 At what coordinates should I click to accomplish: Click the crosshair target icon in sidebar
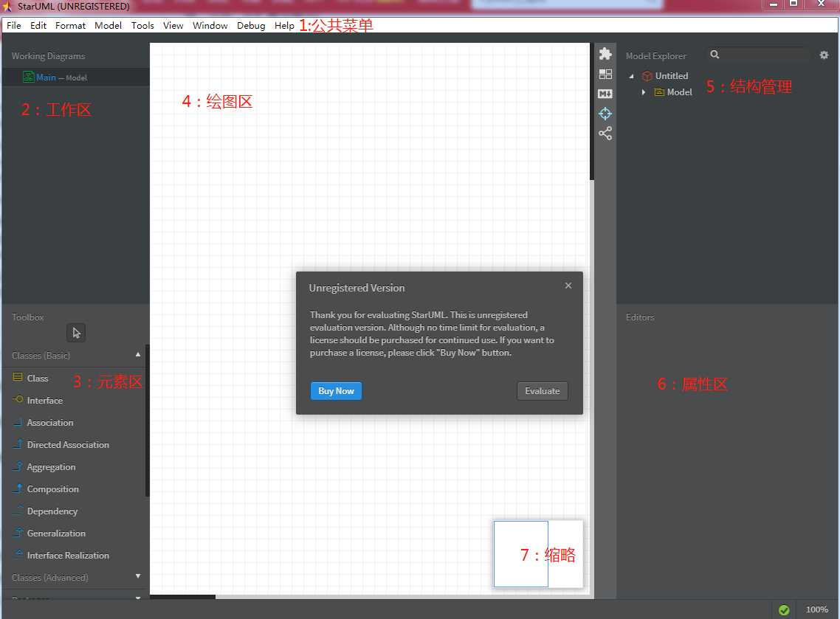[605, 114]
